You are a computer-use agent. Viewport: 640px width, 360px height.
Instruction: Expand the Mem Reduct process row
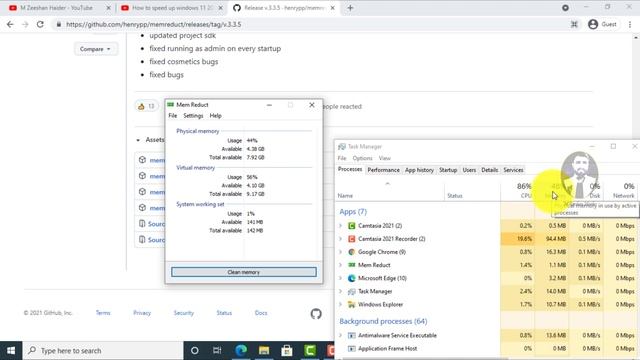coord(340,265)
